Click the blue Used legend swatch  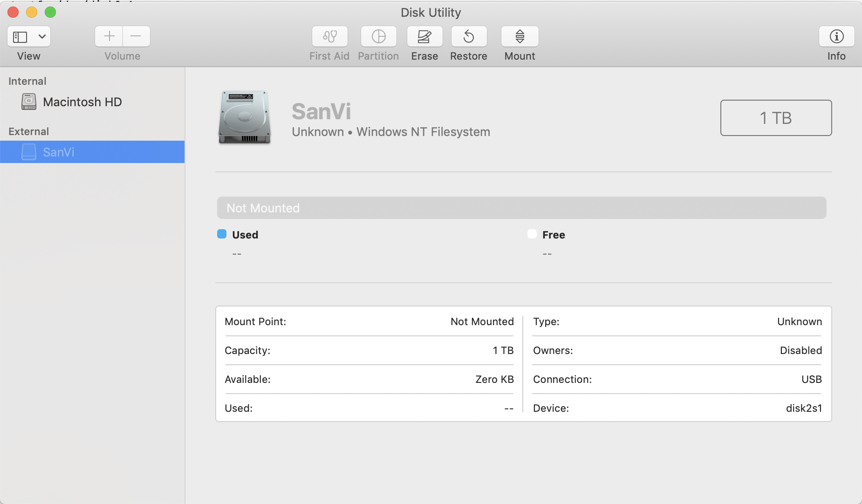pos(222,234)
